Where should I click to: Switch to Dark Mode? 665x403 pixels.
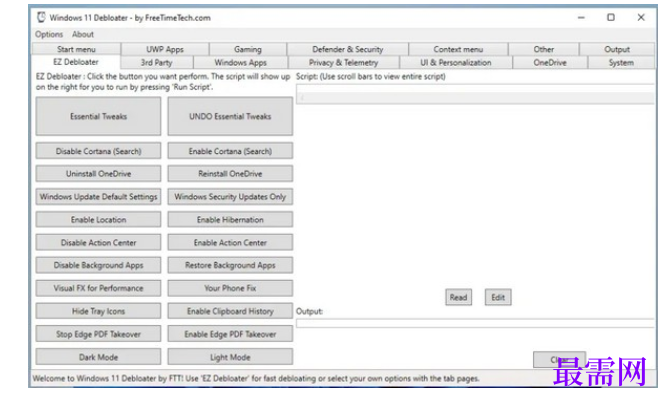coord(98,357)
